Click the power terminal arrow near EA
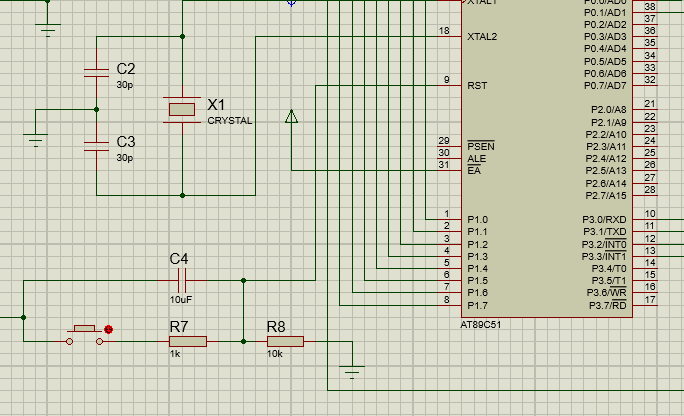Image resolution: width=684 pixels, height=416 pixels. coord(291,116)
